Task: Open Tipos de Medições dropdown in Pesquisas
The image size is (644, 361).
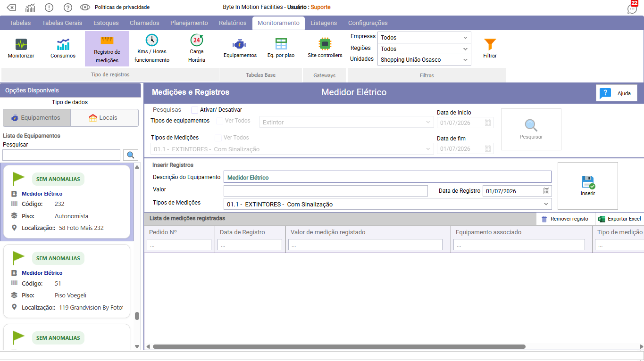Action: coord(292,149)
